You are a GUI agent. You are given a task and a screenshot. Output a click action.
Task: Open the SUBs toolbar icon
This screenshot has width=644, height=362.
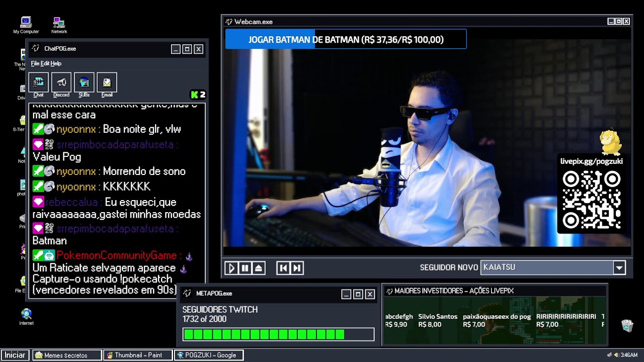pos(84,83)
